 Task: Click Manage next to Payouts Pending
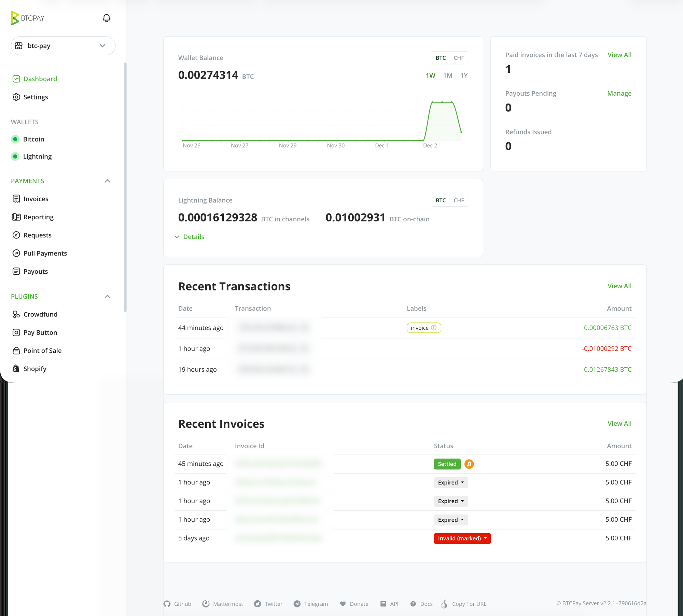pos(619,93)
